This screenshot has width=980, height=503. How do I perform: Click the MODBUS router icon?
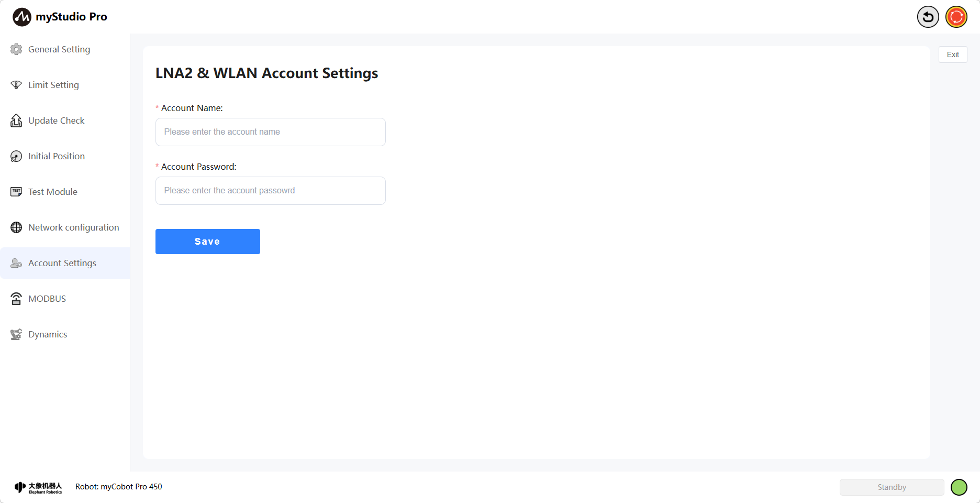tap(16, 299)
